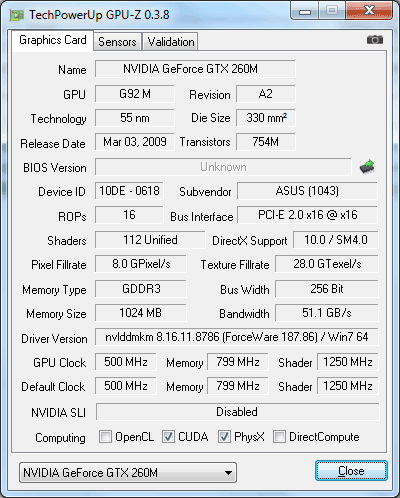400x498 pixels.
Task: Click the Bus Width field 256 Bit
Action: click(327, 289)
